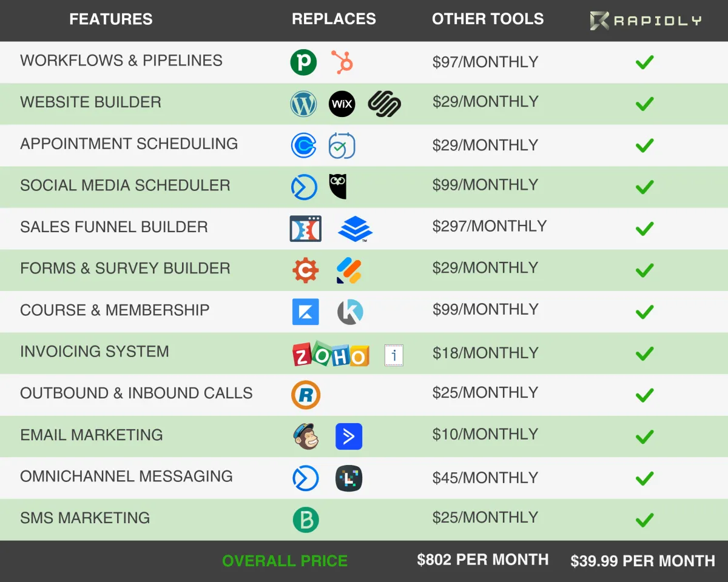The height and width of the screenshot is (582, 728).
Task: Click the Zoho colorful logo
Action: (331, 355)
